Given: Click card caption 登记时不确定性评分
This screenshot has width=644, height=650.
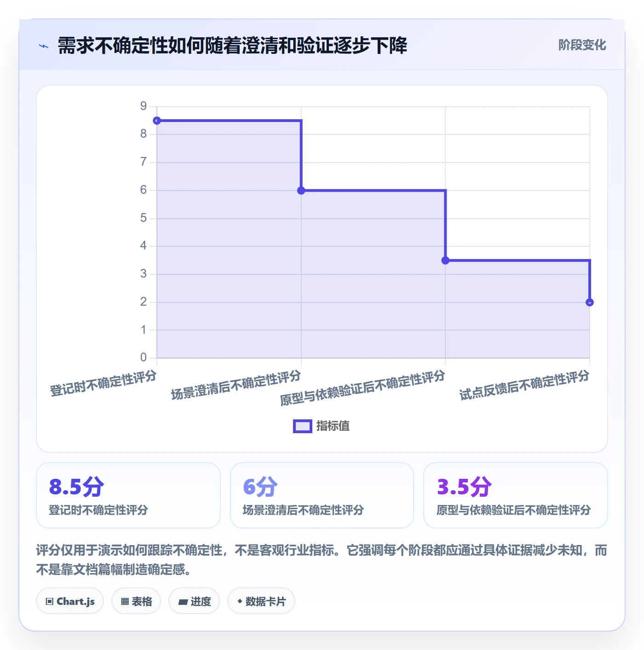Looking at the screenshot, I should tap(98, 510).
